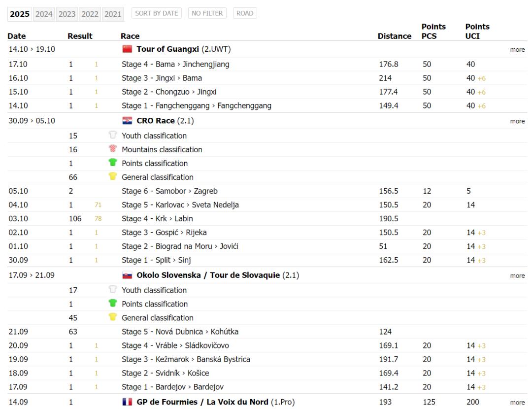Show more for Okolo Slovenska race

click(517, 276)
